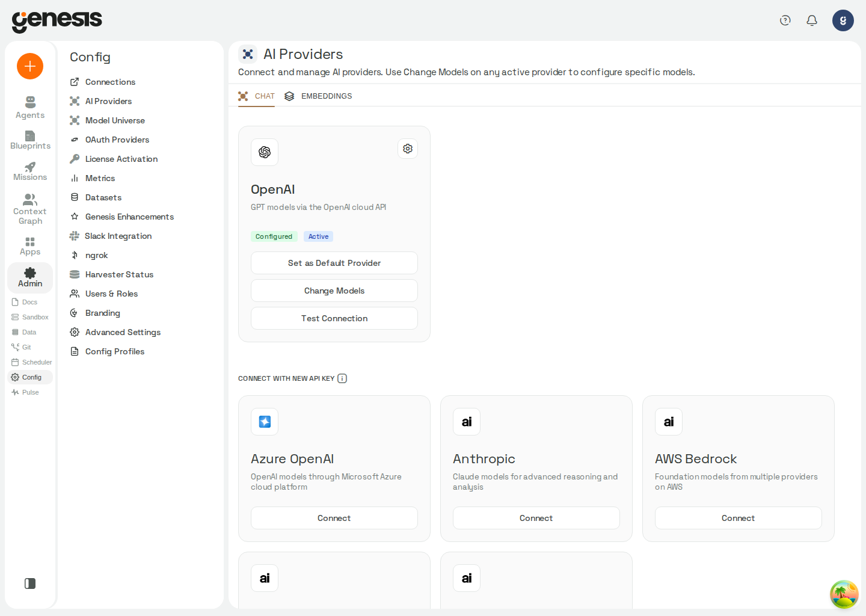Viewport: 866px width, 616px height.
Task: Go to Missions rocket icon
Action: point(30,171)
